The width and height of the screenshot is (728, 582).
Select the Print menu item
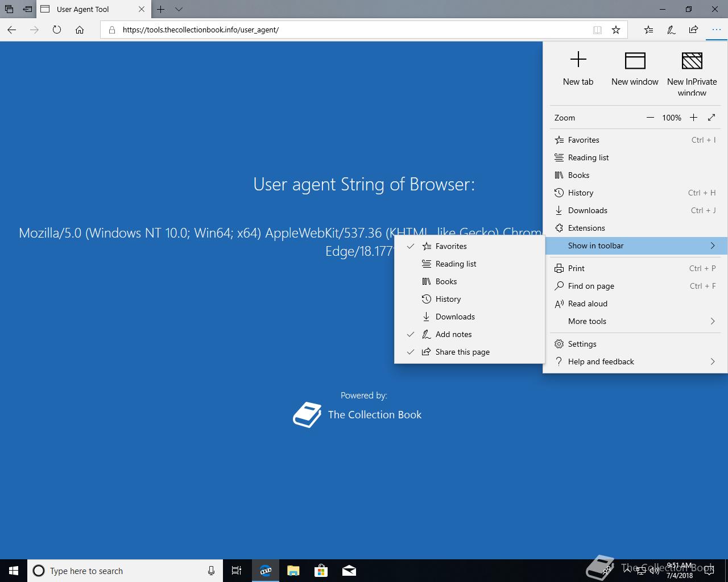pyautogui.click(x=635, y=268)
